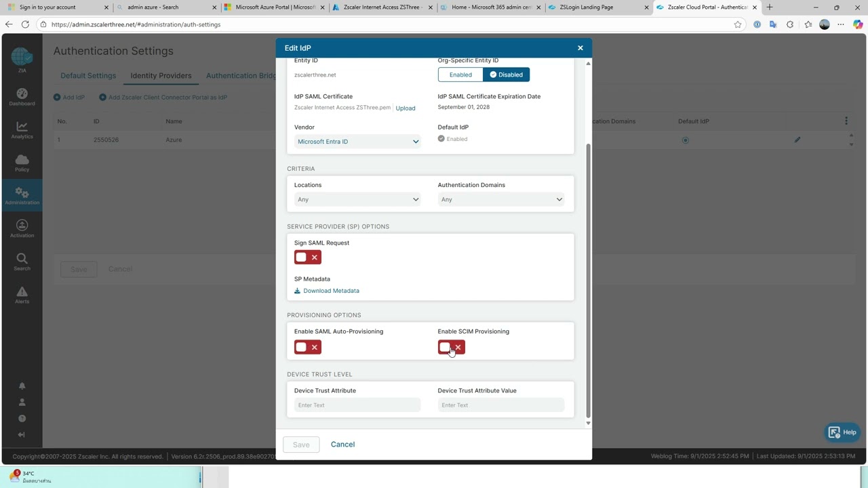Image resolution: width=868 pixels, height=488 pixels.
Task: Switch to the Identity Providers tab
Action: point(161,76)
